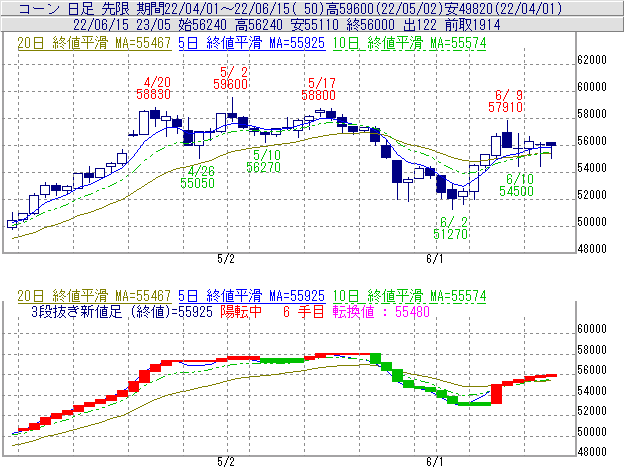
Task: Click the 終56000 closing price value
Action: 370,25
